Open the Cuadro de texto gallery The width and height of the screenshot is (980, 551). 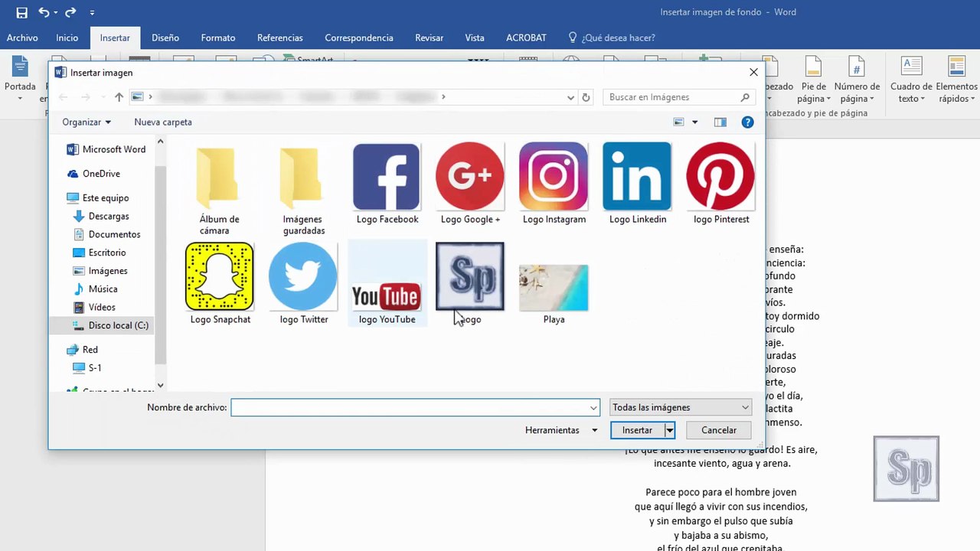click(x=911, y=80)
